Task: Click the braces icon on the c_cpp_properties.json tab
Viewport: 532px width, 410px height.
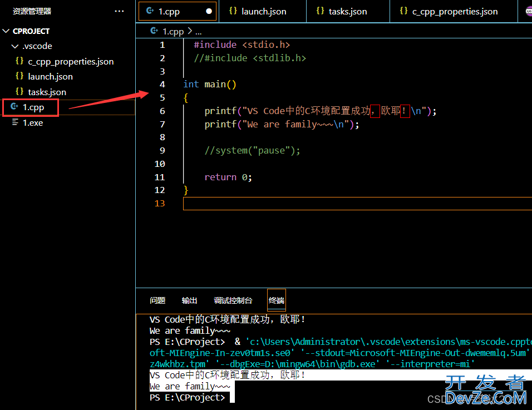Action: point(403,11)
